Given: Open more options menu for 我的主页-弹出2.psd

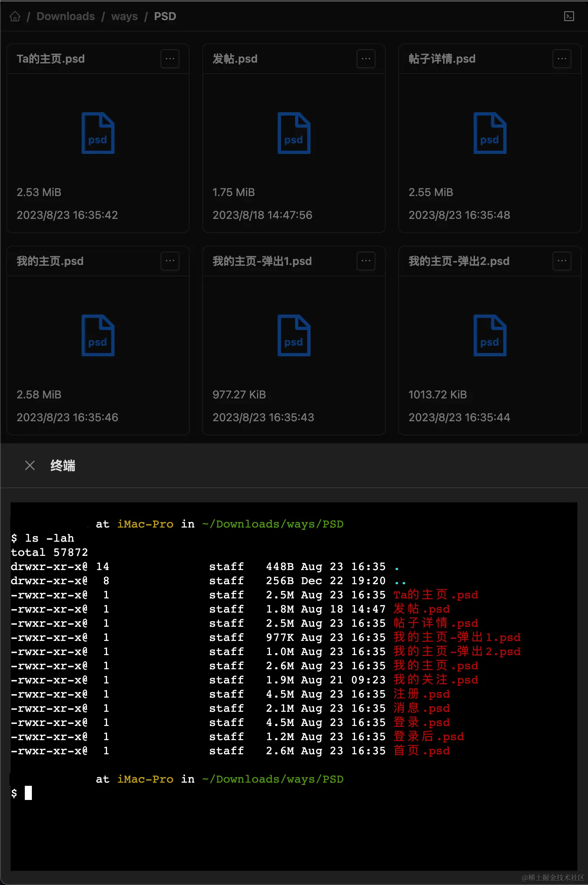Looking at the screenshot, I should point(562,261).
